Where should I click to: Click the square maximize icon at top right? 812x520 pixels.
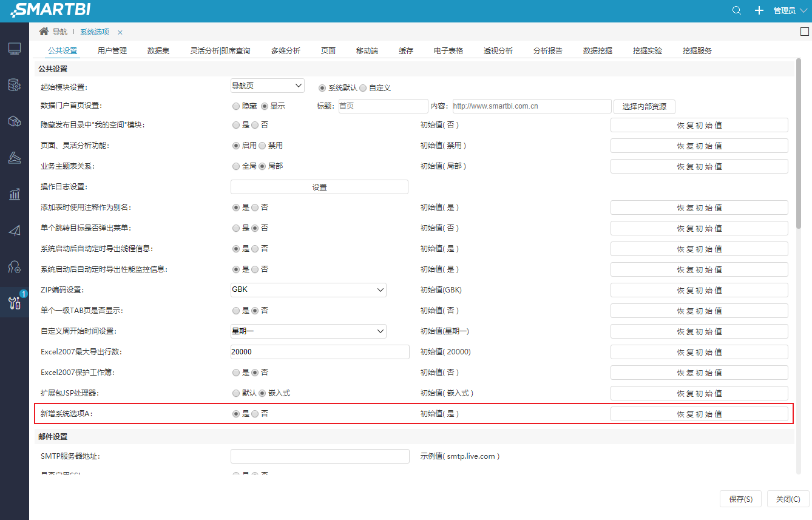point(805,32)
